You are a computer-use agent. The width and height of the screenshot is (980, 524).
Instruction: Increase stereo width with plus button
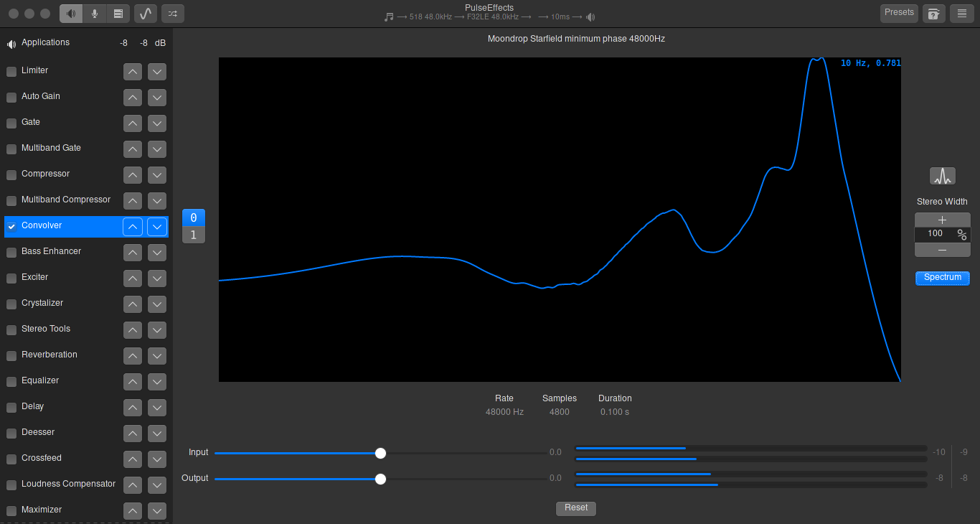tap(942, 220)
